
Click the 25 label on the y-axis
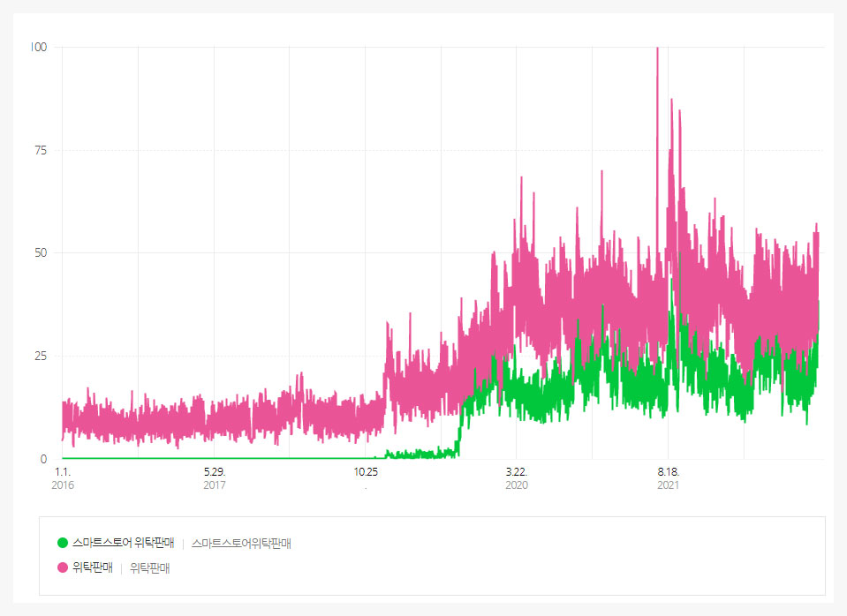coord(41,356)
